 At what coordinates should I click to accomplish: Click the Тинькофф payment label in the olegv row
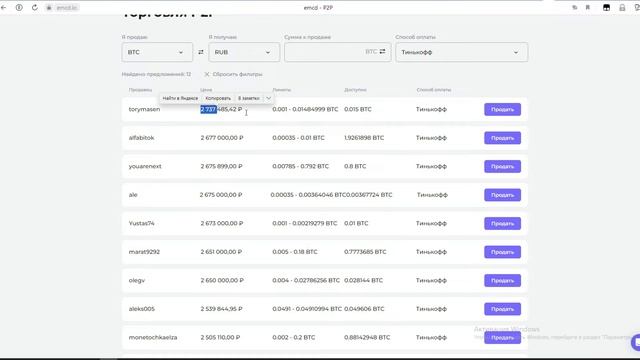point(431,280)
